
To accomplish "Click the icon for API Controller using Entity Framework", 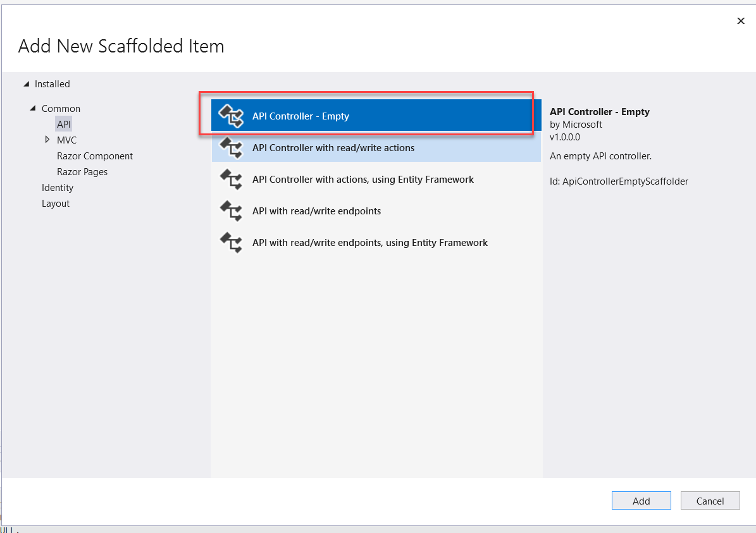I will (x=232, y=180).
